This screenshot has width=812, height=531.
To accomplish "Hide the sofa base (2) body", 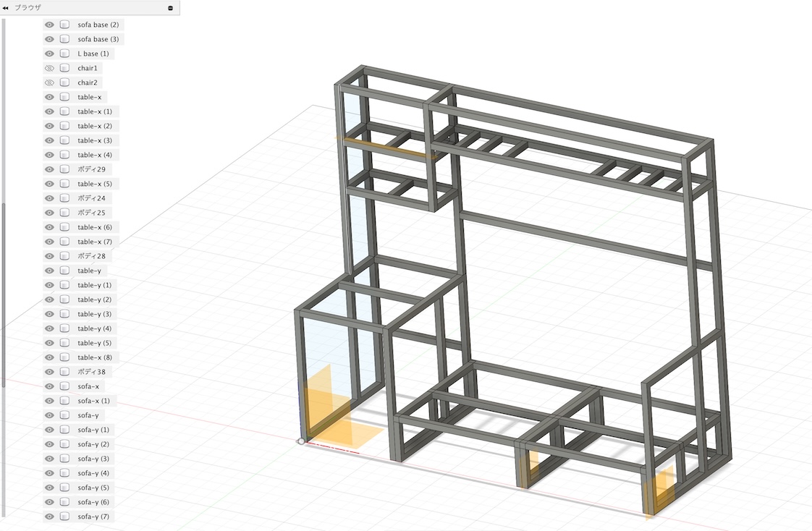I will [x=49, y=25].
